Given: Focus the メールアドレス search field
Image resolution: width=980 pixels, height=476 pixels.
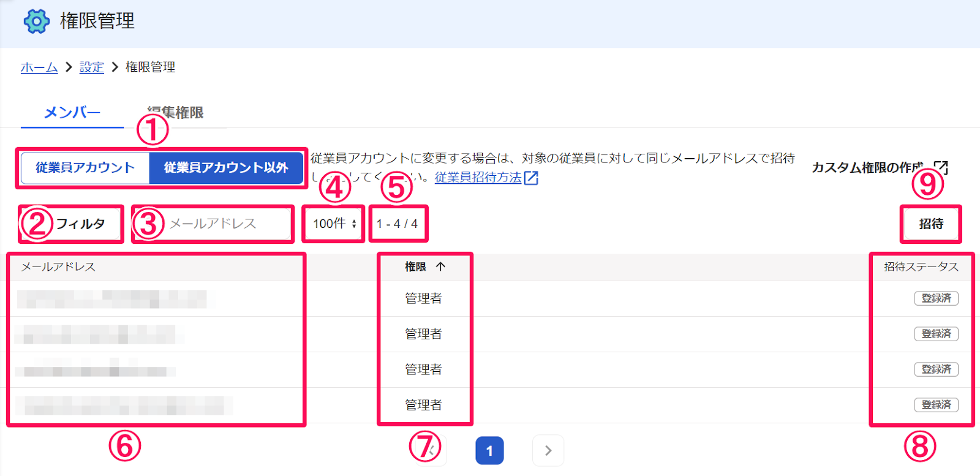Looking at the screenshot, I should coord(213,224).
